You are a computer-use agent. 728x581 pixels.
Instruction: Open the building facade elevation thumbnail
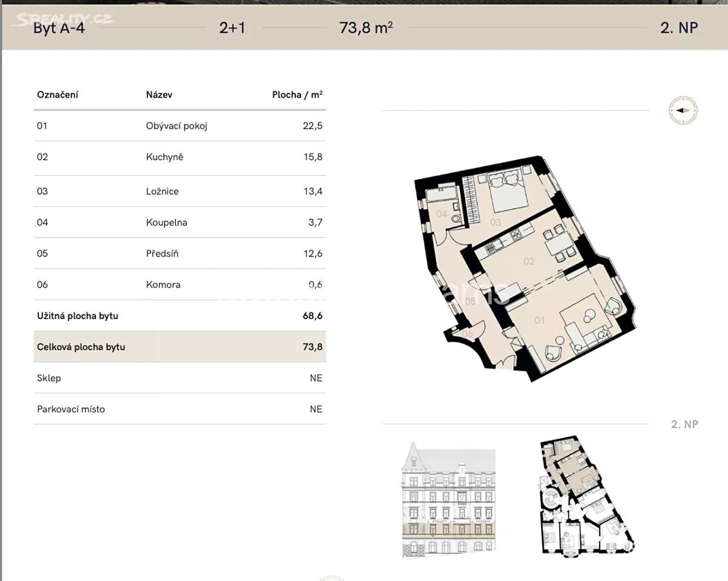[x=448, y=499]
